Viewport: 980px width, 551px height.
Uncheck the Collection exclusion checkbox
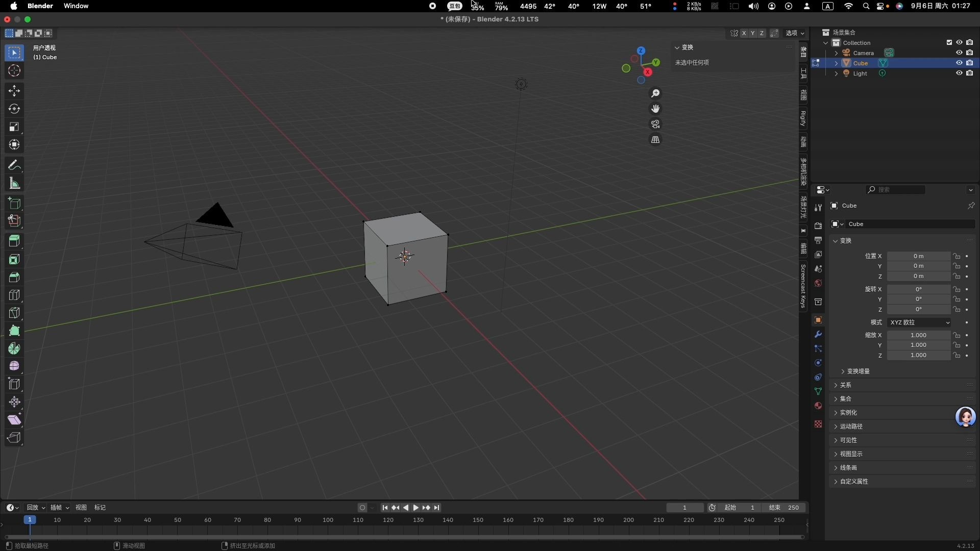[949, 42]
